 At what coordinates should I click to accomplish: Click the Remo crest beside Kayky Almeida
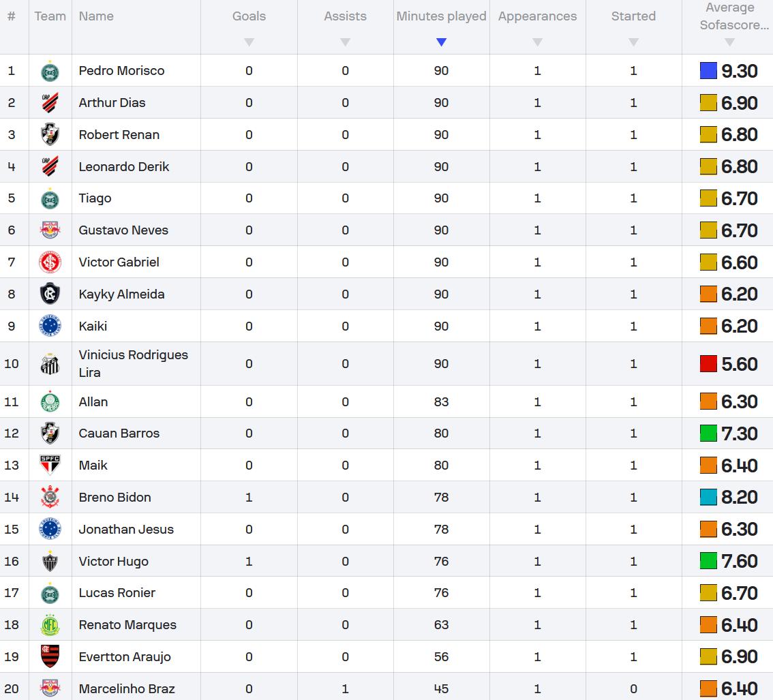[x=50, y=294]
